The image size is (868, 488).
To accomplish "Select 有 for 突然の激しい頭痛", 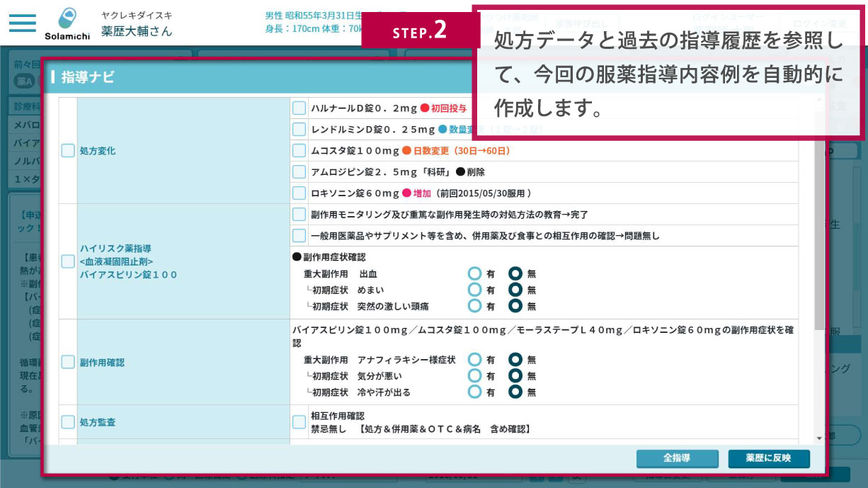I will 474,306.
